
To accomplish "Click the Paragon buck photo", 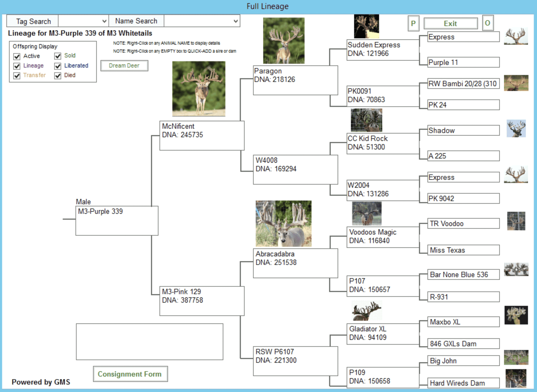I will (x=284, y=40).
